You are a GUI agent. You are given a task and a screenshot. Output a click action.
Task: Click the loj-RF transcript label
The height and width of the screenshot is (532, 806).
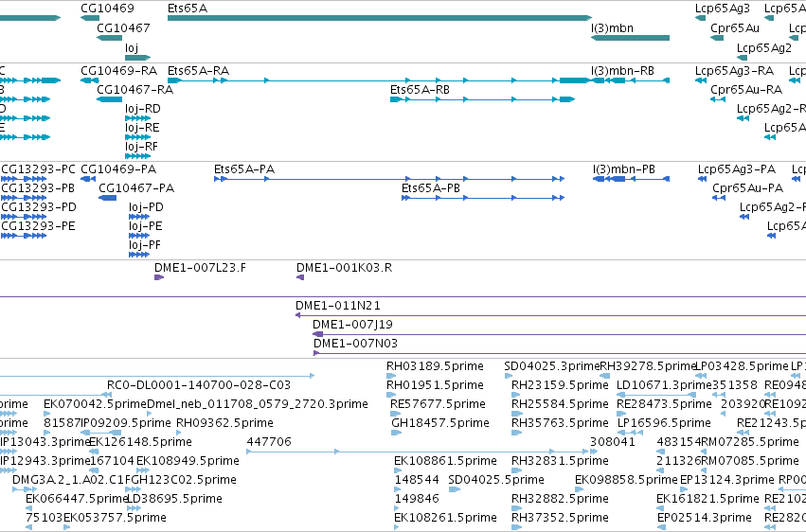pyautogui.click(x=141, y=147)
